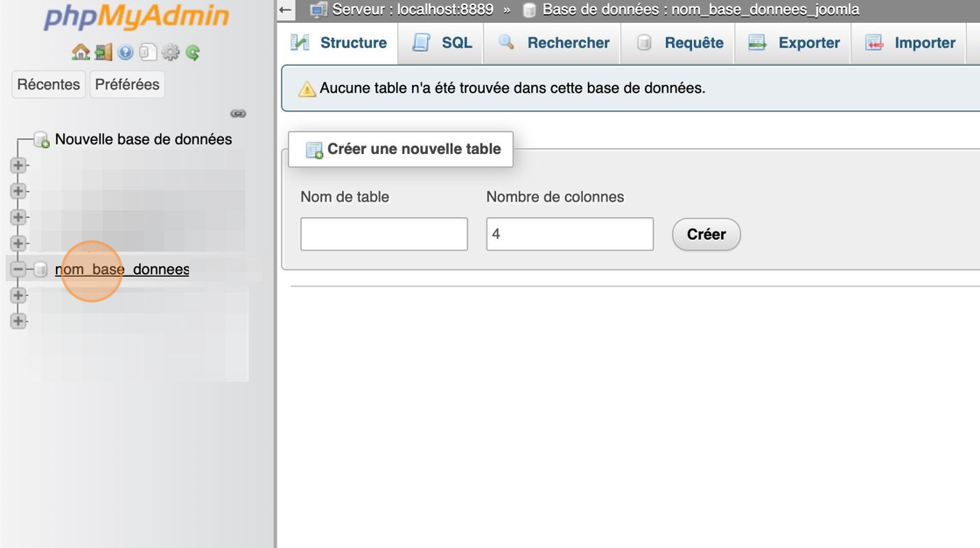Click the phpMyAdmin home icon

click(x=80, y=53)
